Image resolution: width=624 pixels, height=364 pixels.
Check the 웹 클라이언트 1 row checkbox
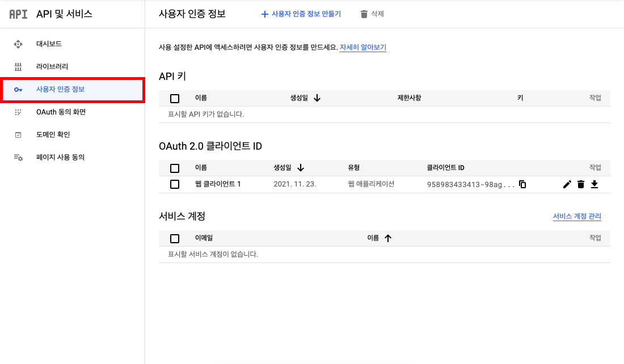pyautogui.click(x=175, y=184)
